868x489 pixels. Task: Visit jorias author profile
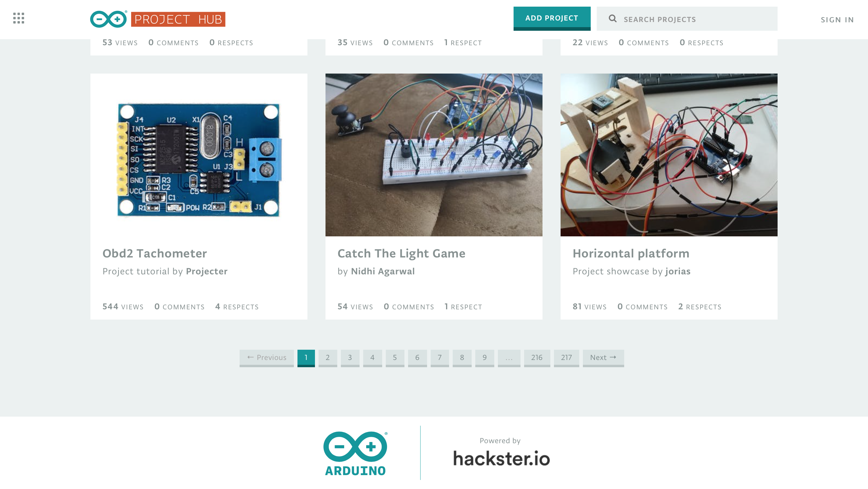coord(678,271)
